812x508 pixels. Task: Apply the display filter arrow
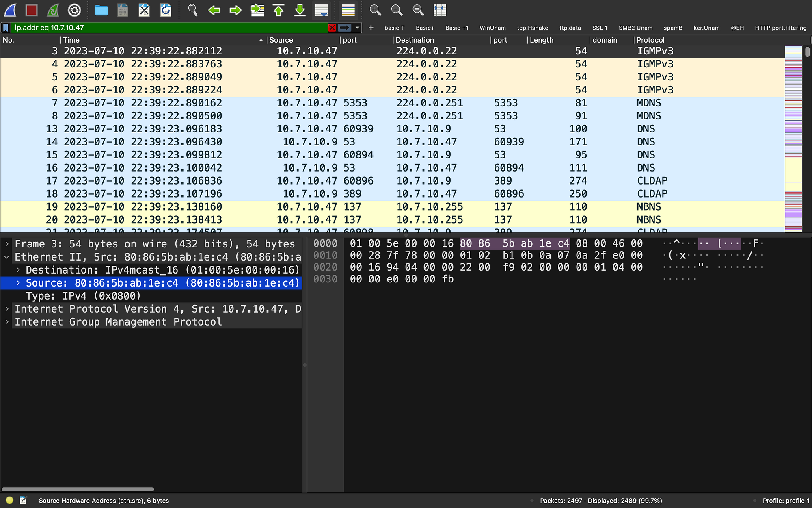click(x=345, y=28)
